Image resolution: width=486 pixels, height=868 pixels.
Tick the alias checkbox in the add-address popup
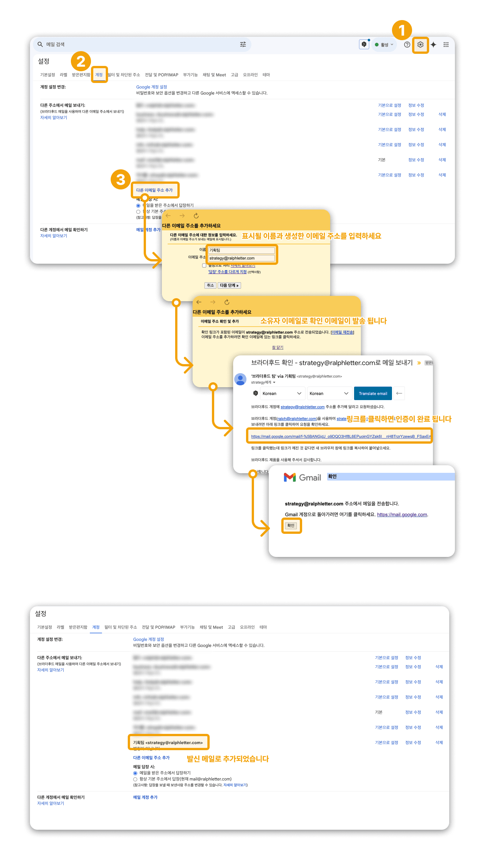click(204, 265)
